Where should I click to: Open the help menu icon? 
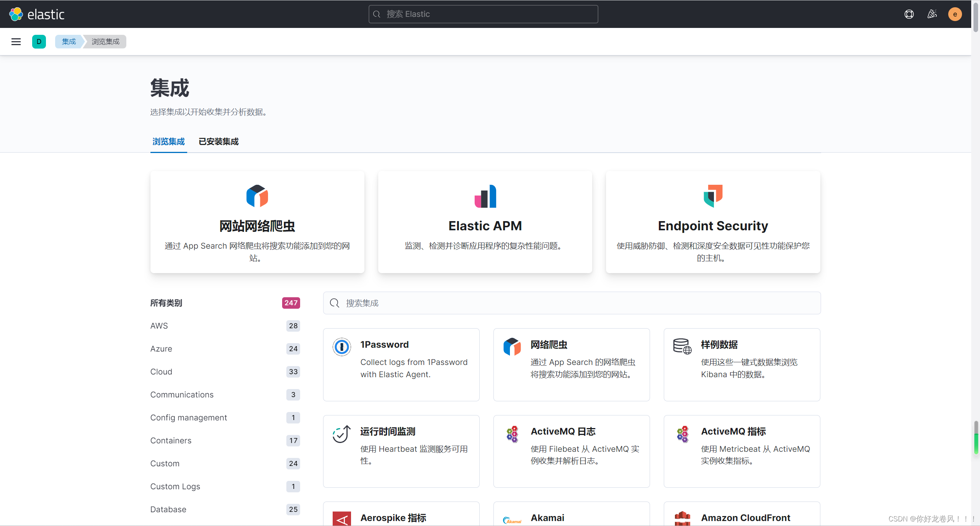point(909,14)
